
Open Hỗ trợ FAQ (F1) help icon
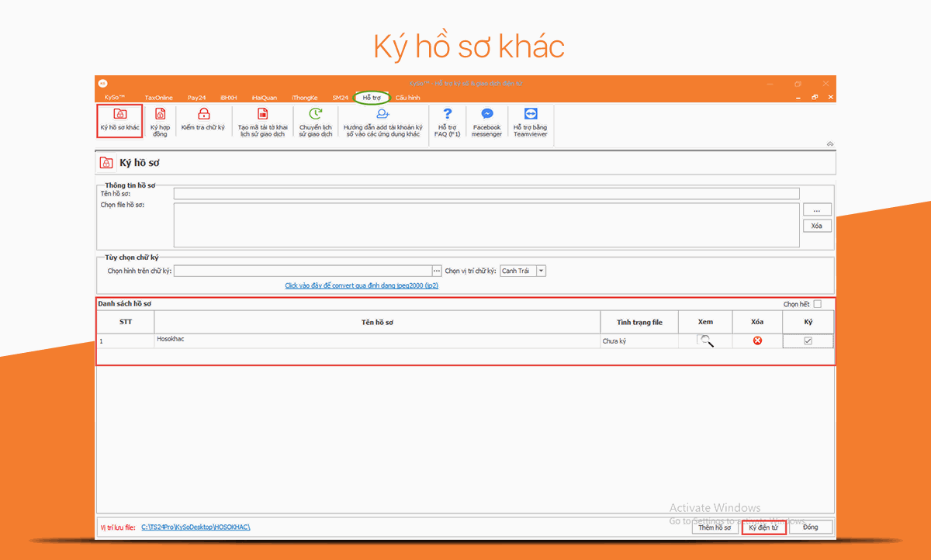[x=448, y=114]
